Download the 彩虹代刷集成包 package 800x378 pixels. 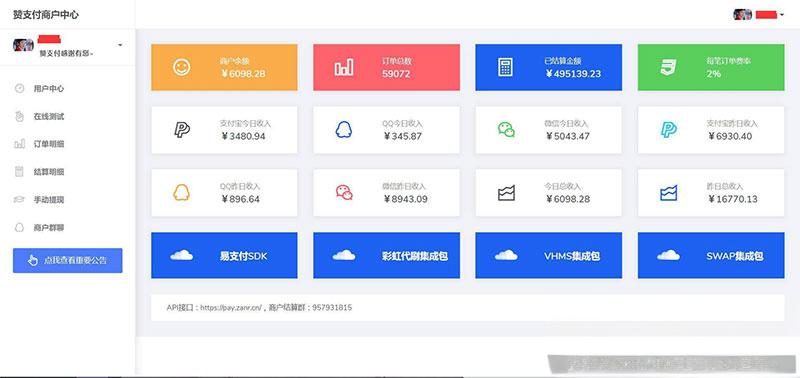(x=386, y=255)
